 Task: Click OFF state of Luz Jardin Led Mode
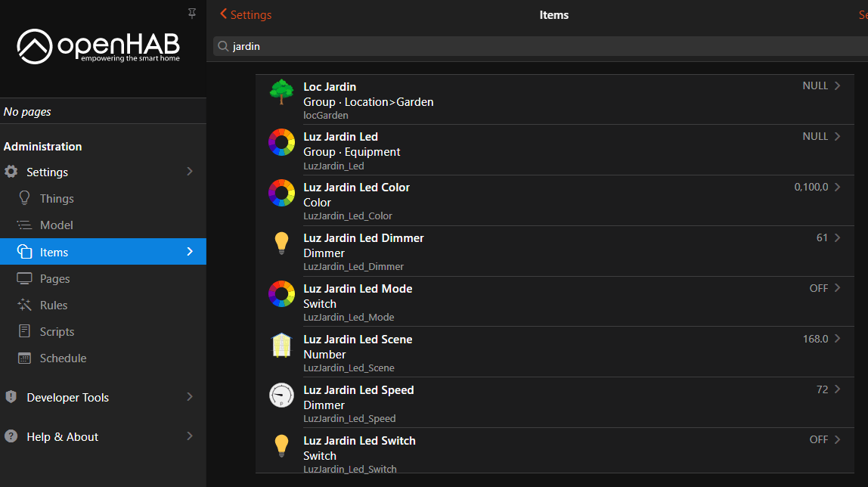pos(819,288)
